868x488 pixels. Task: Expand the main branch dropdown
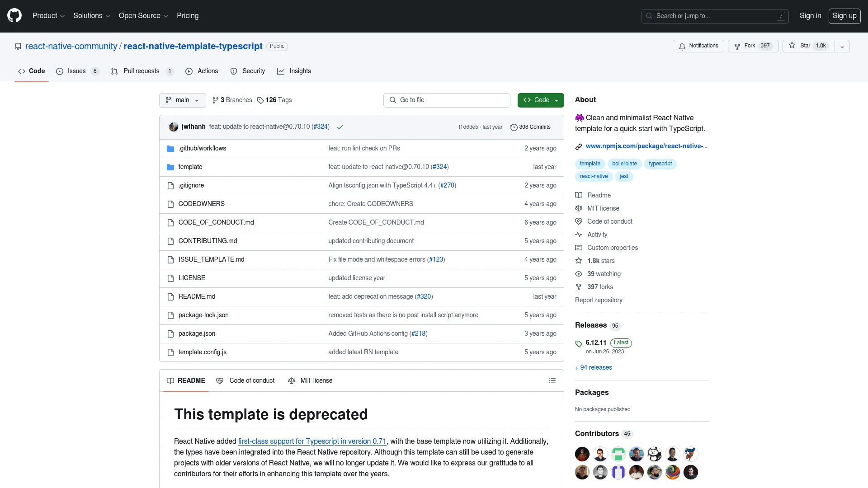coord(182,99)
